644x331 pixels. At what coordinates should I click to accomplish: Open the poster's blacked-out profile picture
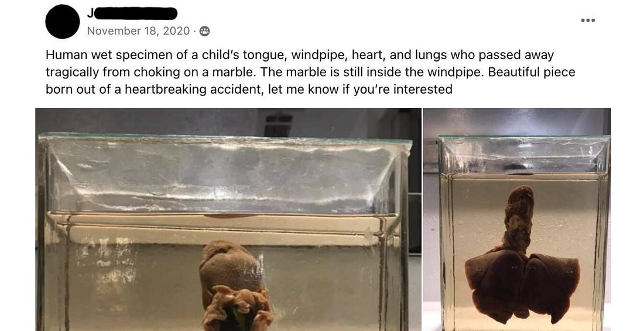click(x=62, y=22)
